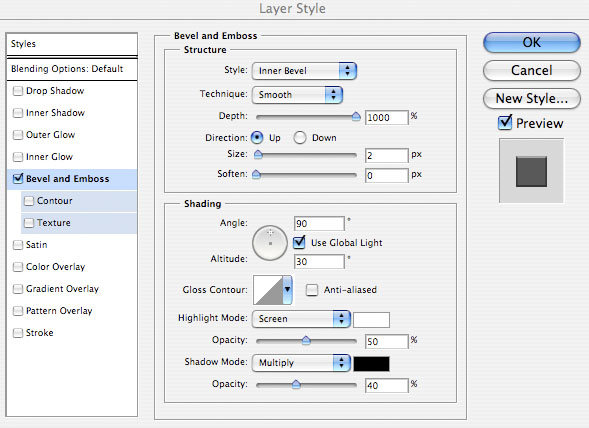This screenshot has width=589, height=428.
Task: Open the black Shadow Mode color swatch
Action: (x=372, y=364)
